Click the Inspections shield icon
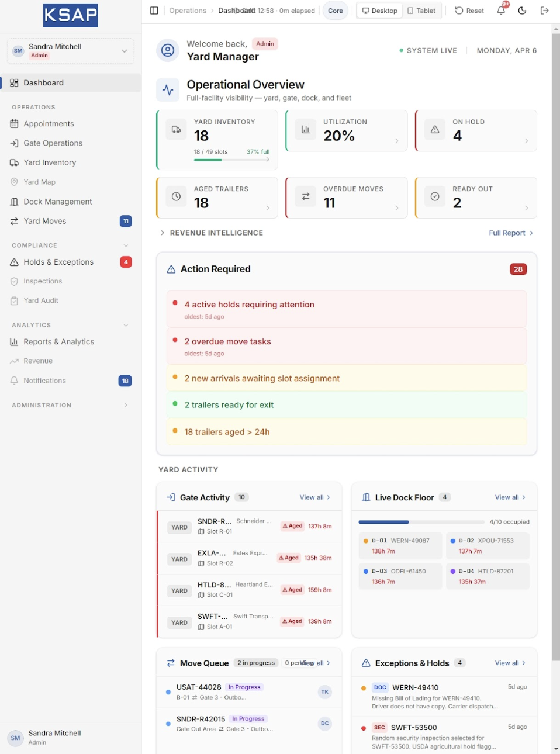 pos(14,281)
